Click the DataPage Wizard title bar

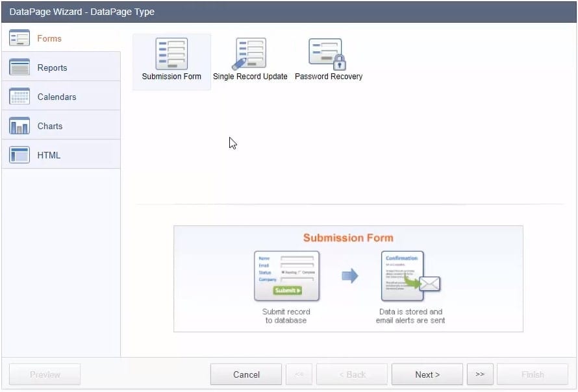[x=289, y=12]
